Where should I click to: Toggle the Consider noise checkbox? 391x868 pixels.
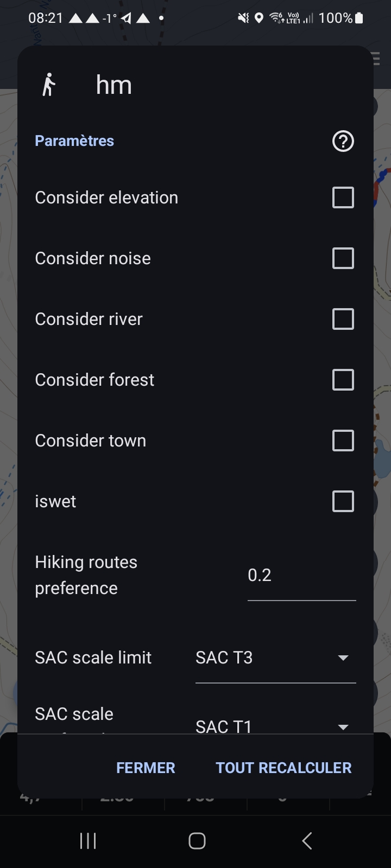pos(343,258)
